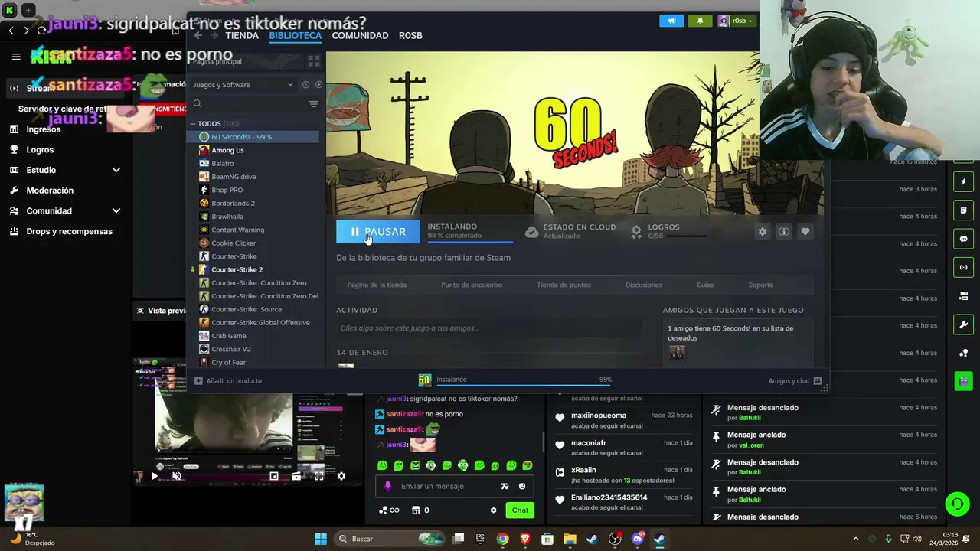
Task: Click the Steam library search field
Action: click(249, 103)
